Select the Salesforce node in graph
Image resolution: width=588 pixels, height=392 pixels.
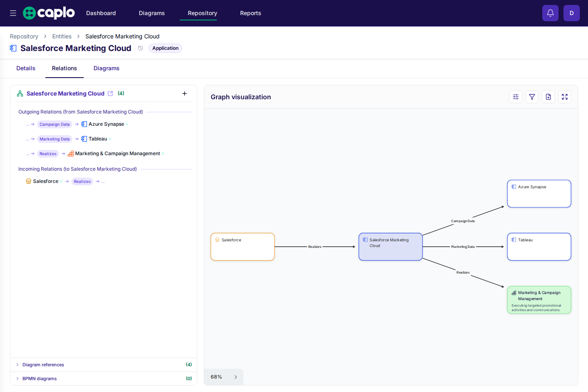243,247
